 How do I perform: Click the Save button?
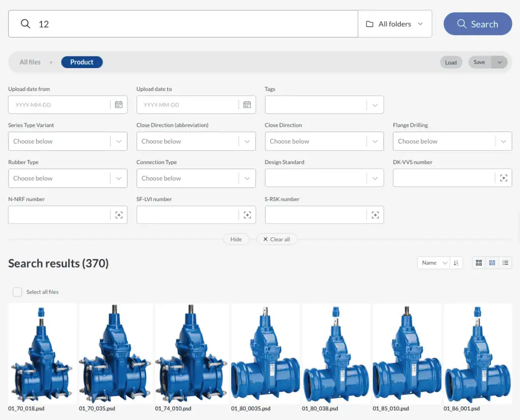click(479, 62)
